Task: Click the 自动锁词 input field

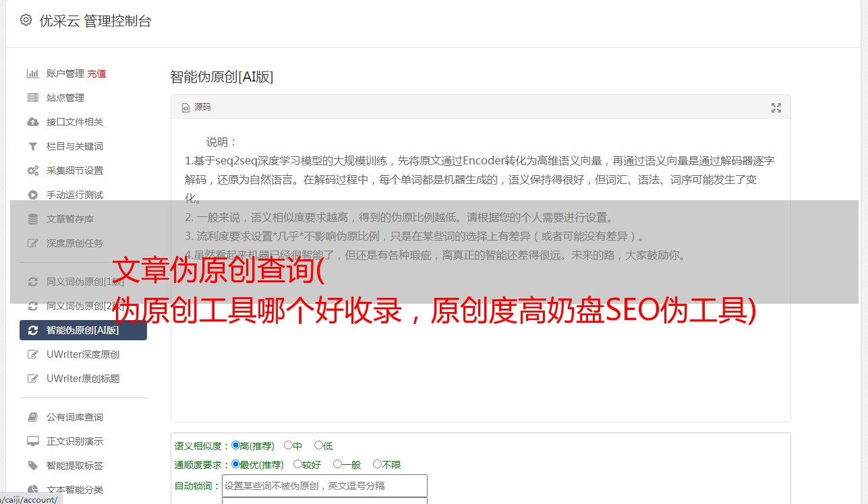Action: (x=324, y=486)
